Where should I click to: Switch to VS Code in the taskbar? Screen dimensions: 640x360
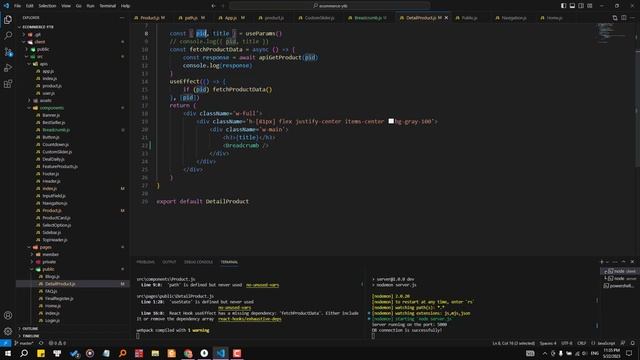220,353
